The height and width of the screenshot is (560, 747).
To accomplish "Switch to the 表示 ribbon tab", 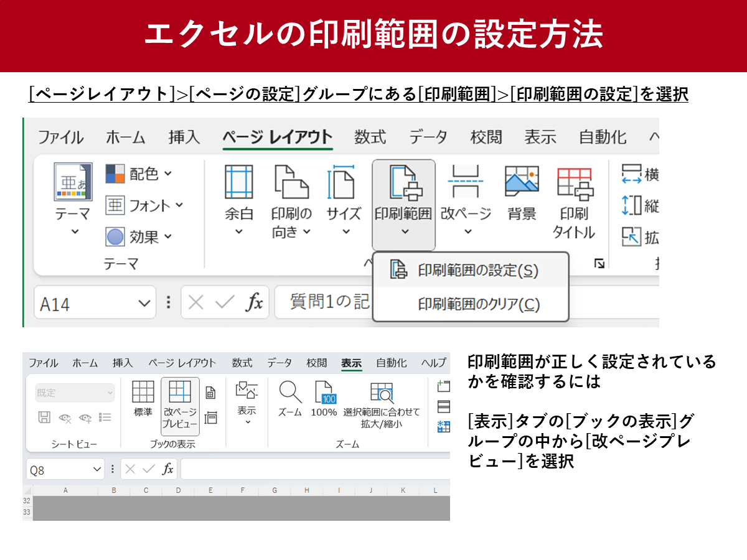I will point(350,362).
